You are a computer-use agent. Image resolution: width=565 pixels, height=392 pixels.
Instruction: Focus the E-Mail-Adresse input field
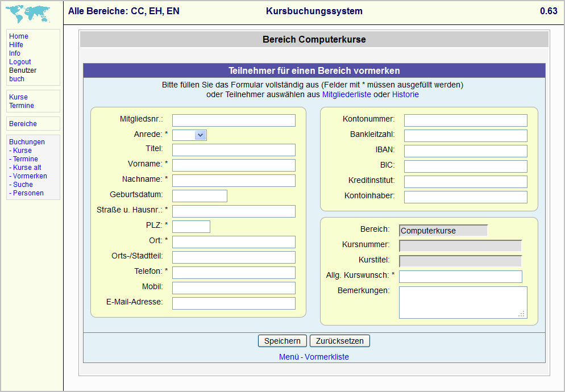234,303
